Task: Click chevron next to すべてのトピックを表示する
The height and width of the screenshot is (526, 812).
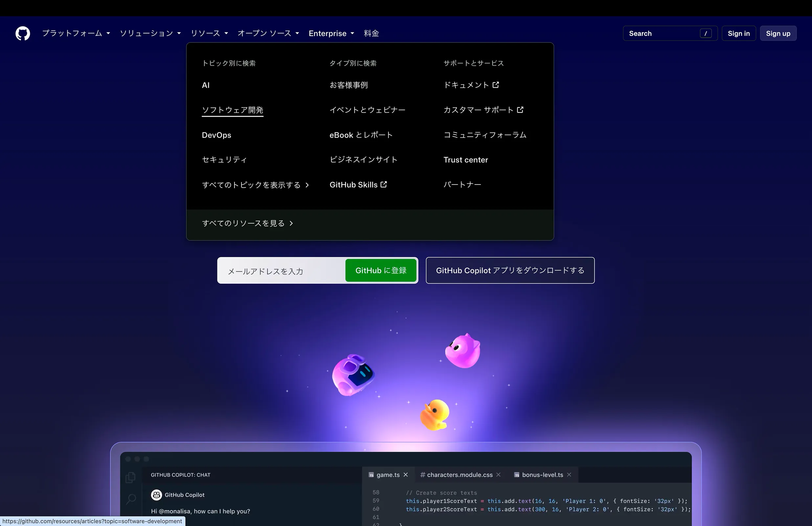Action: 307,185
